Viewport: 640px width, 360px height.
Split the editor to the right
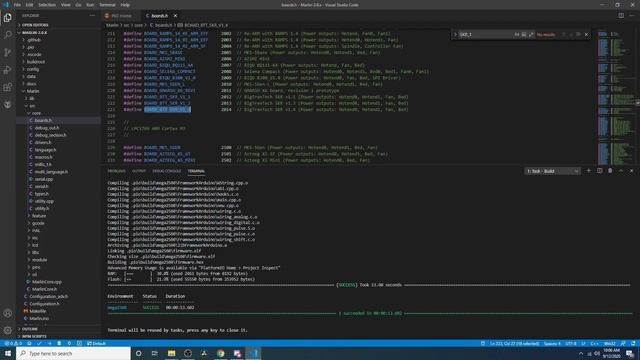coord(621,16)
